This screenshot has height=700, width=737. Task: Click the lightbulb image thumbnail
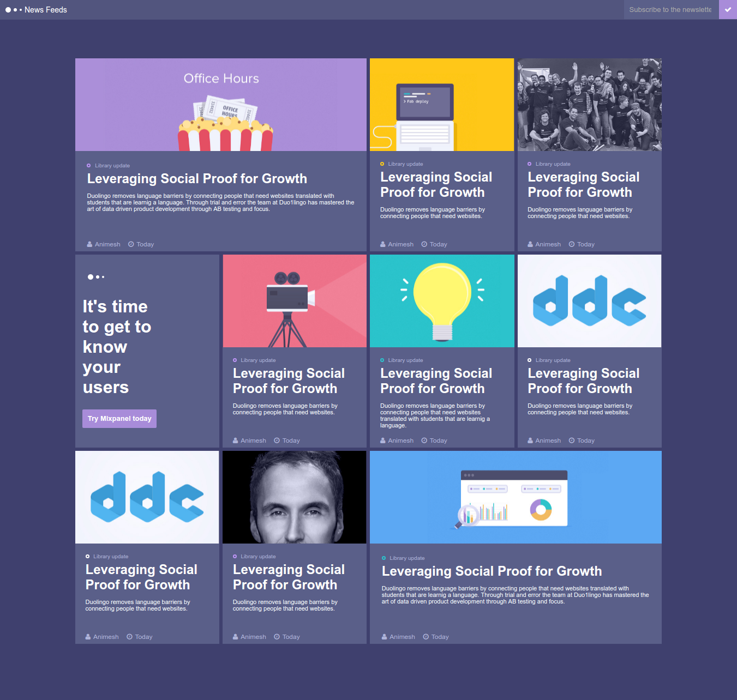point(442,300)
